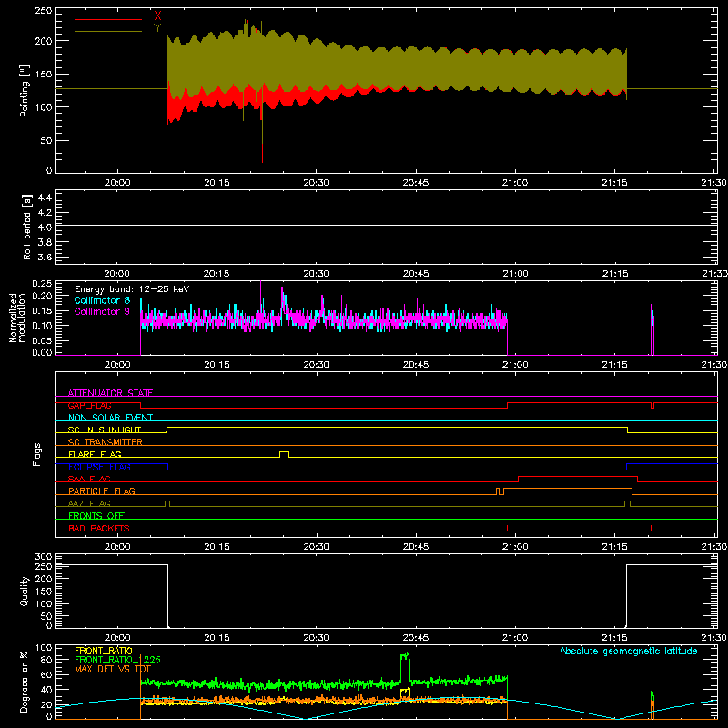The image size is (728, 728).
Task: Click the Quality axis title
Action: pyautogui.click(x=25, y=591)
